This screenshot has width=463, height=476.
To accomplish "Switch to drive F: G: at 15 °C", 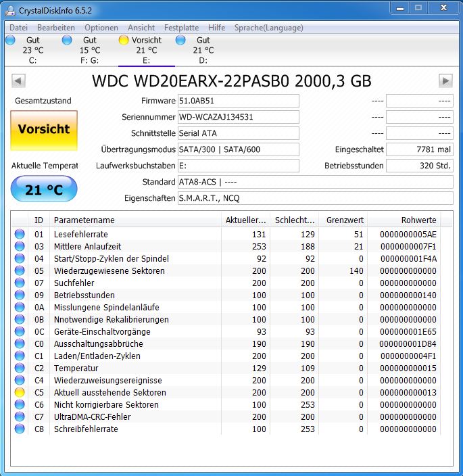I will click(89, 50).
